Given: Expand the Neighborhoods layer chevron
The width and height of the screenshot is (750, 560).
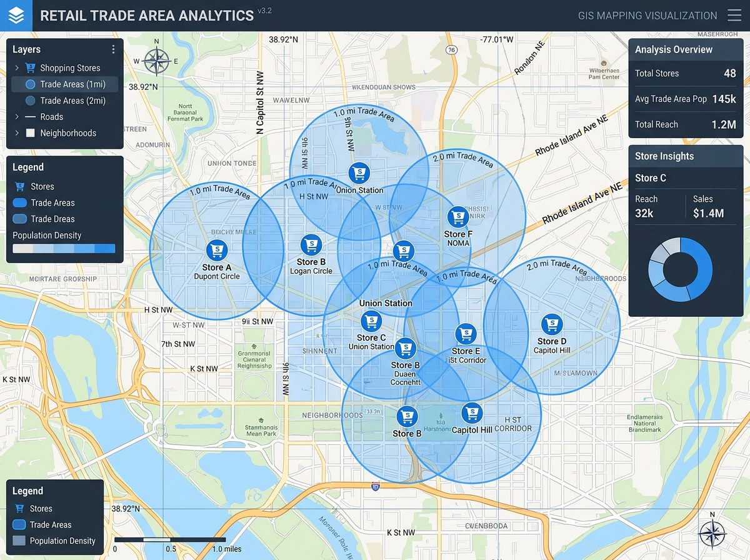Looking at the screenshot, I should (17, 133).
